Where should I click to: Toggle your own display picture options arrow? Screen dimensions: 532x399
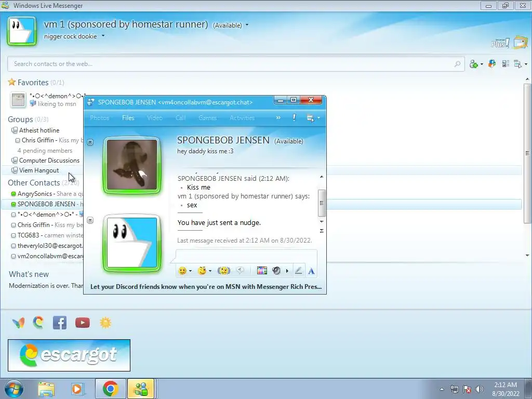tap(90, 220)
